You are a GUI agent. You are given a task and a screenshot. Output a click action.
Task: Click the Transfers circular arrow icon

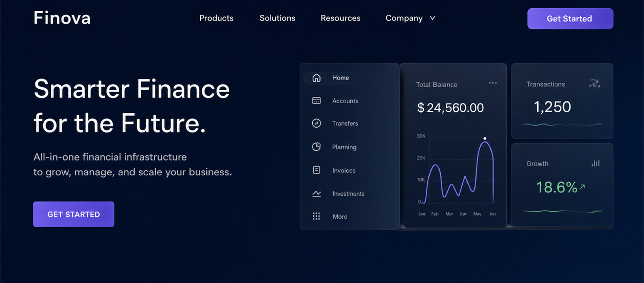coord(316,123)
